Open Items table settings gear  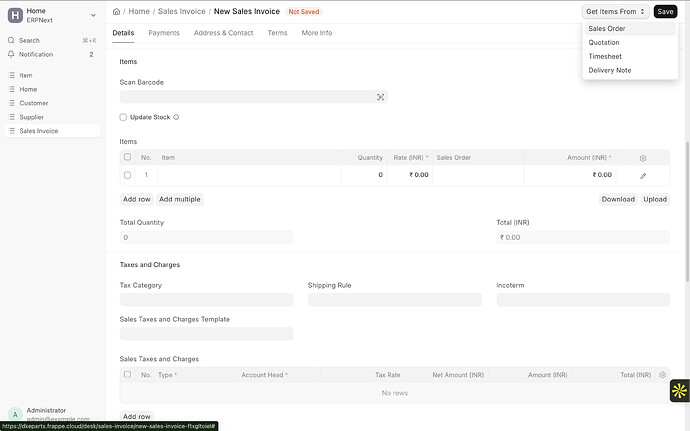coord(643,158)
